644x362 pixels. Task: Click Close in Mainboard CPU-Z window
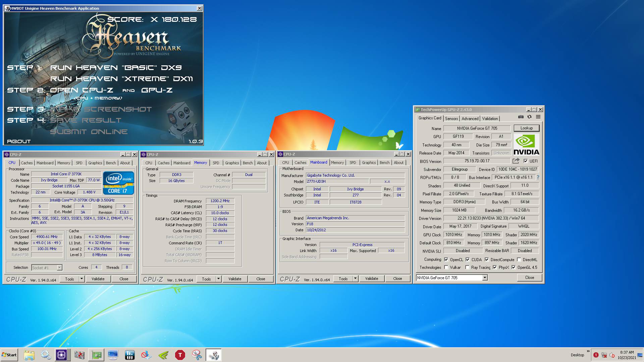(x=397, y=279)
